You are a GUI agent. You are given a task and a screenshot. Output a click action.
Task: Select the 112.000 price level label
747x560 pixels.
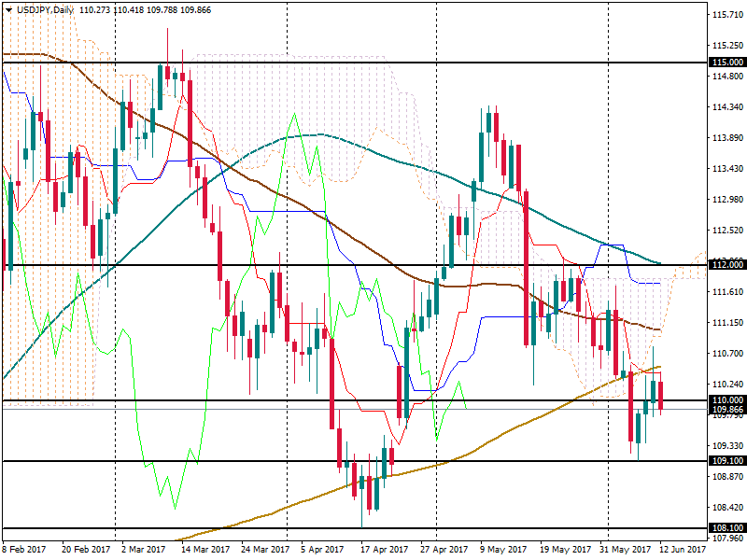pyautogui.click(x=726, y=265)
